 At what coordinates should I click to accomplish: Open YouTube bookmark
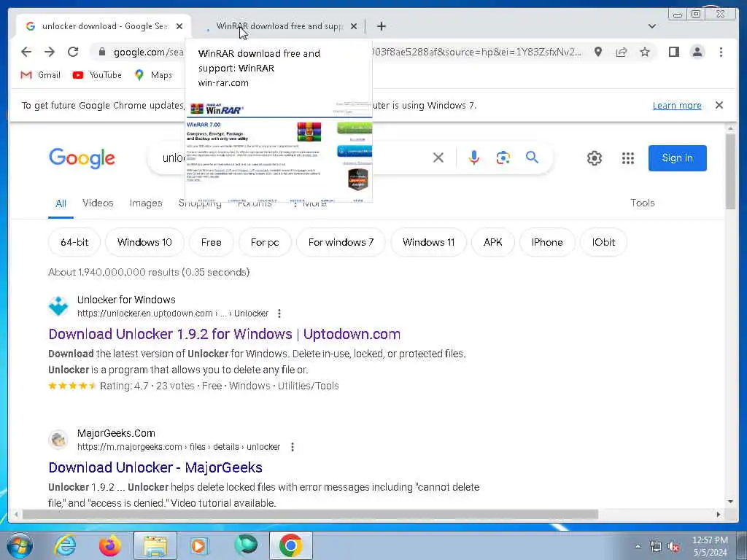point(97,75)
